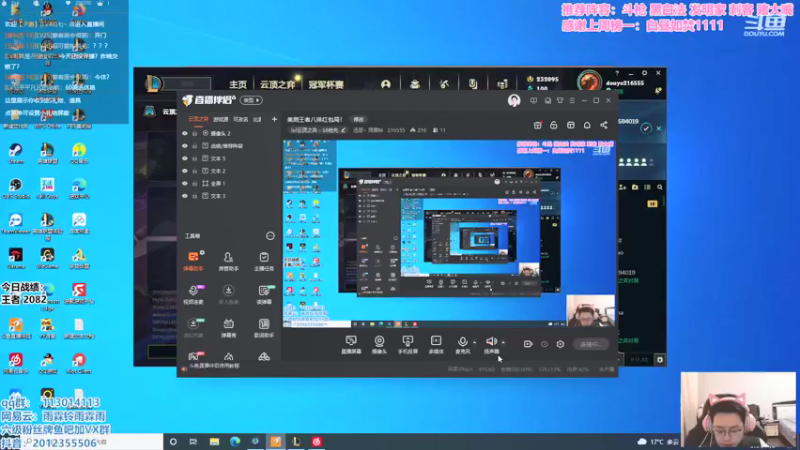Open the 主播任务 tool

264,260
